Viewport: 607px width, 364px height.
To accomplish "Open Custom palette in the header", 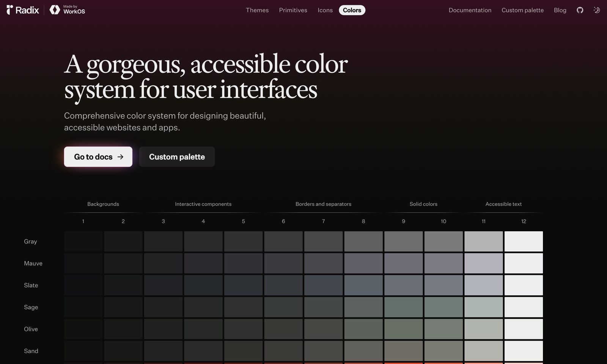I will tap(522, 10).
